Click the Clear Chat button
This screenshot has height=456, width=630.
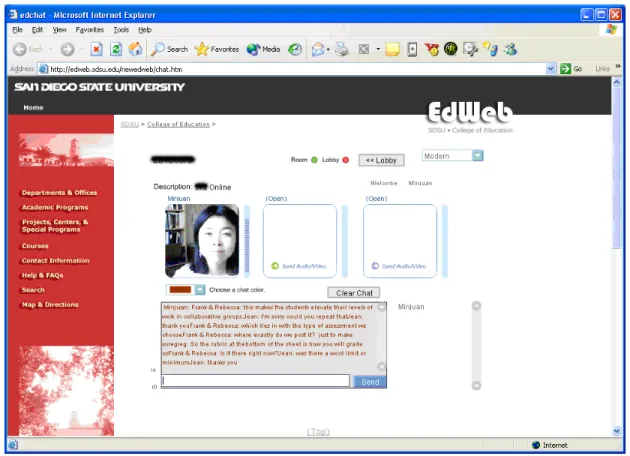[354, 293]
